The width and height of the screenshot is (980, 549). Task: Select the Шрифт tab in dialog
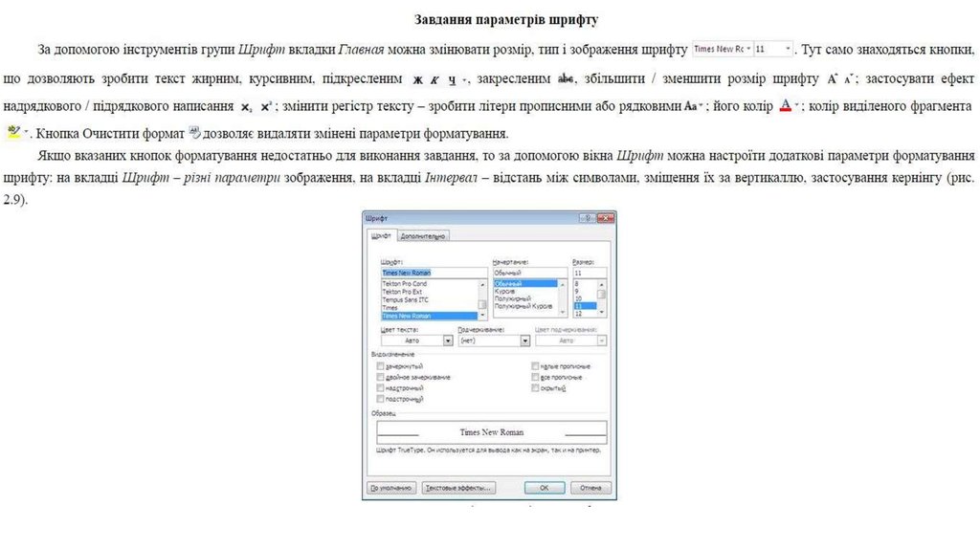click(x=380, y=236)
